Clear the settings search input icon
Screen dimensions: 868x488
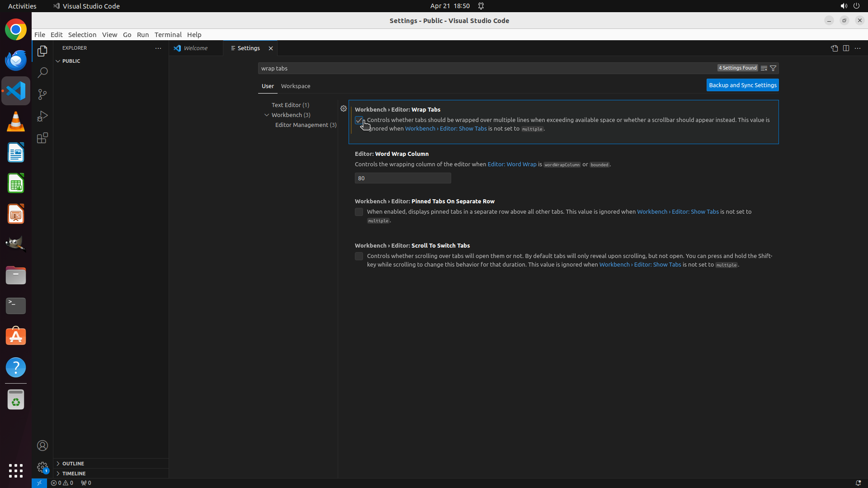coord(764,68)
